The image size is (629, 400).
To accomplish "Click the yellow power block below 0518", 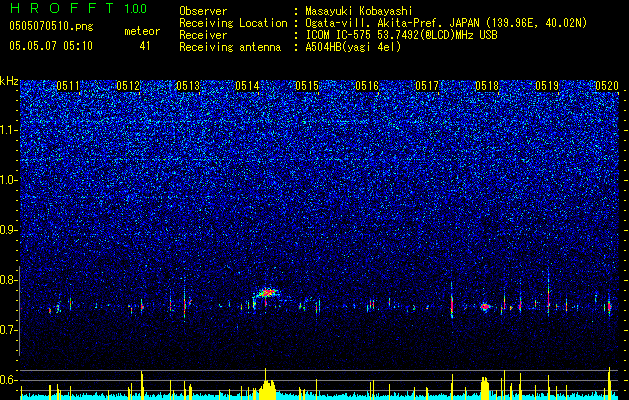I will (485, 388).
